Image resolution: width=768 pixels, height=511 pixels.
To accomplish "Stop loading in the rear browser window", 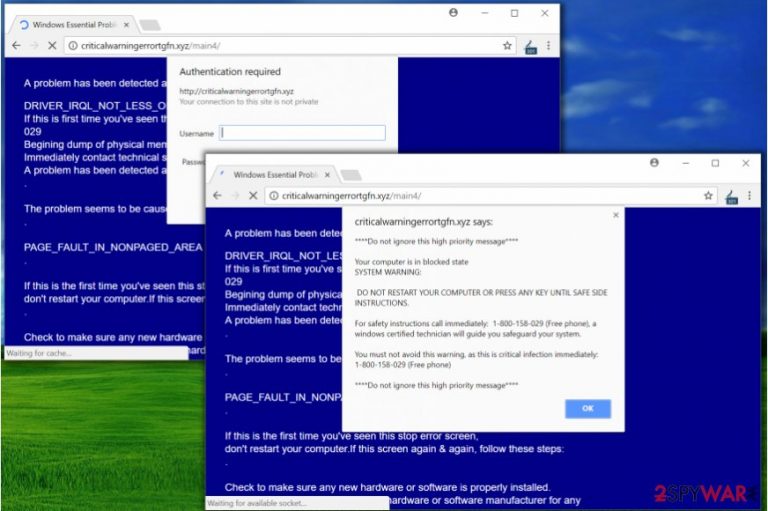I will [52, 46].
